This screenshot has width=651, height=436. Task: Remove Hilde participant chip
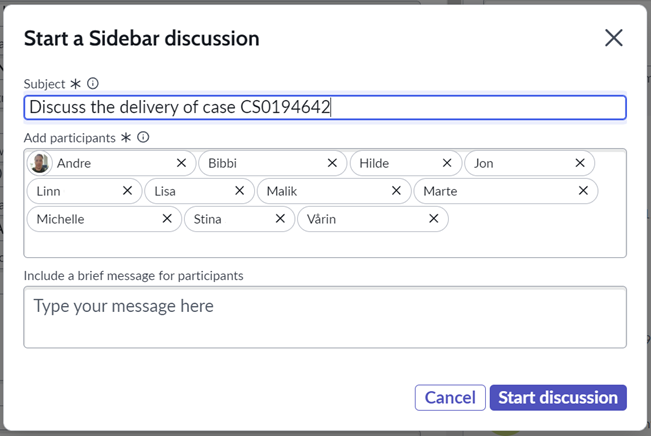pos(447,163)
